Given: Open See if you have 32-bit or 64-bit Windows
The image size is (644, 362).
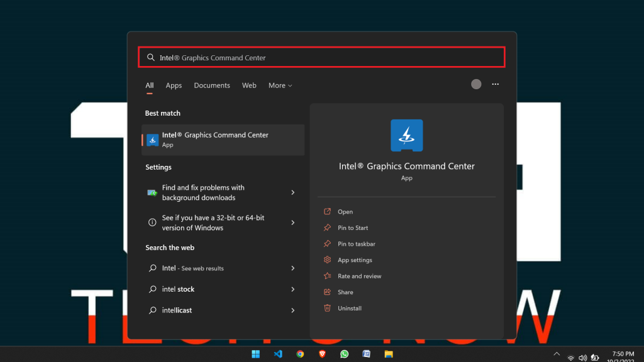Looking at the screenshot, I should coord(223,222).
